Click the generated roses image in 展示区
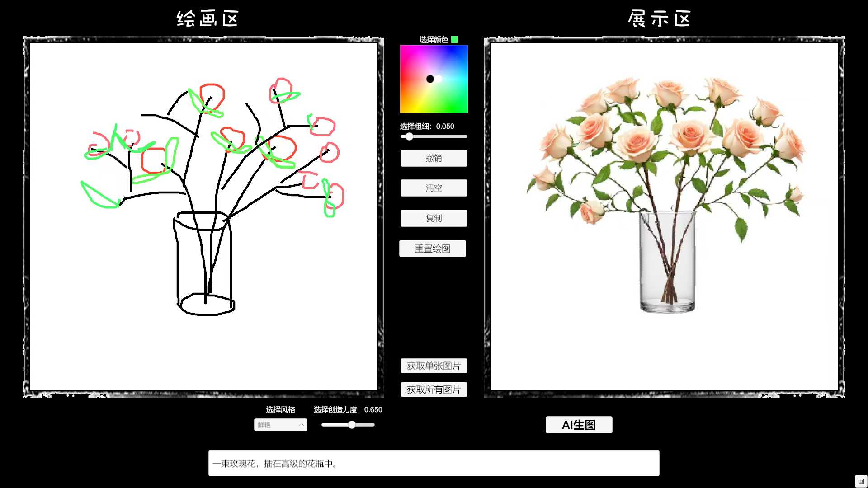The image size is (868, 488). 665,217
